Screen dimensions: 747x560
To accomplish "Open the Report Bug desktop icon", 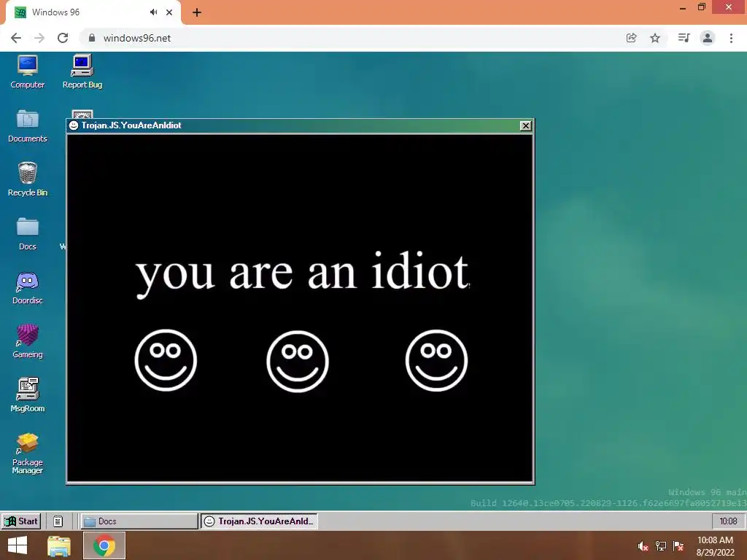I will (82, 71).
